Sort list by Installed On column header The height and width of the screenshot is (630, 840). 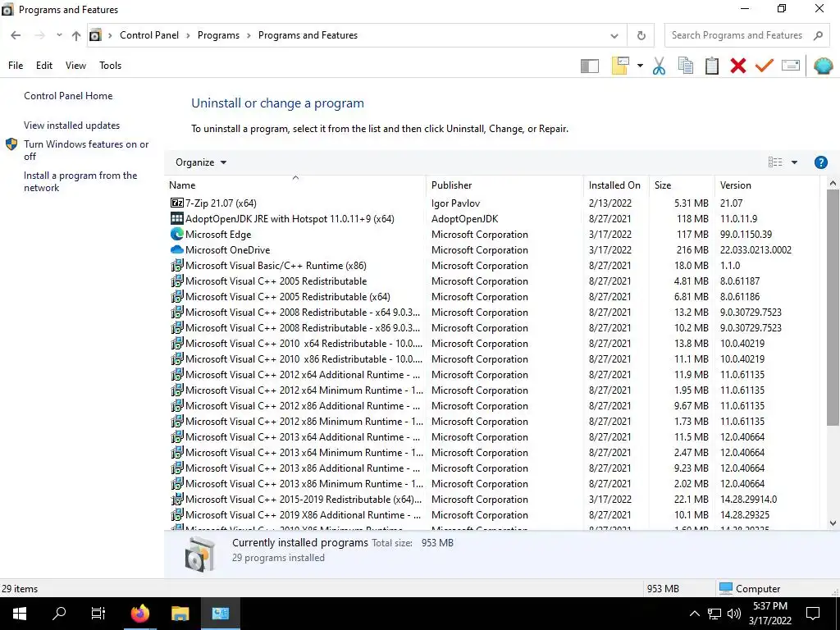(616, 185)
